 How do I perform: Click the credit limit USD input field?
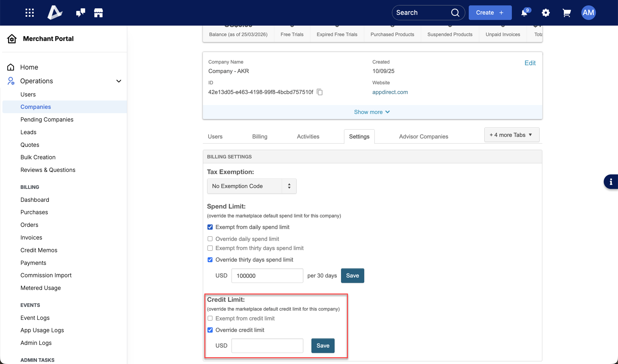(x=267, y=345)
